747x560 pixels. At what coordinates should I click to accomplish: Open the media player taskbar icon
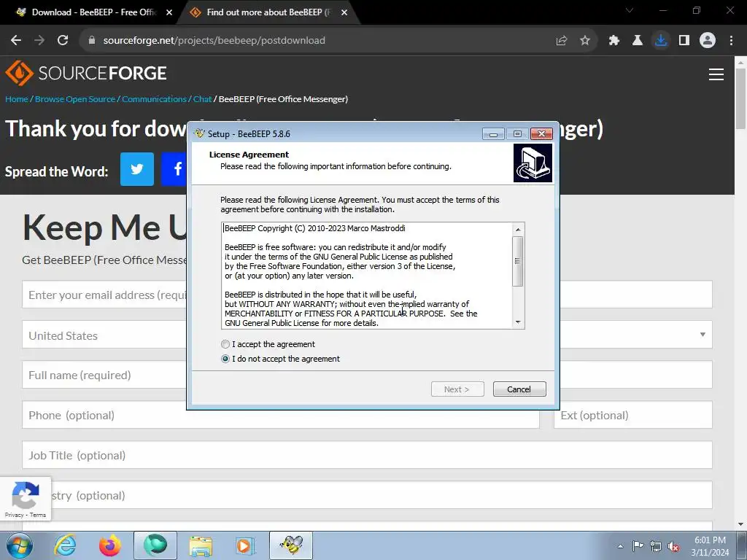tap(246, 545)
